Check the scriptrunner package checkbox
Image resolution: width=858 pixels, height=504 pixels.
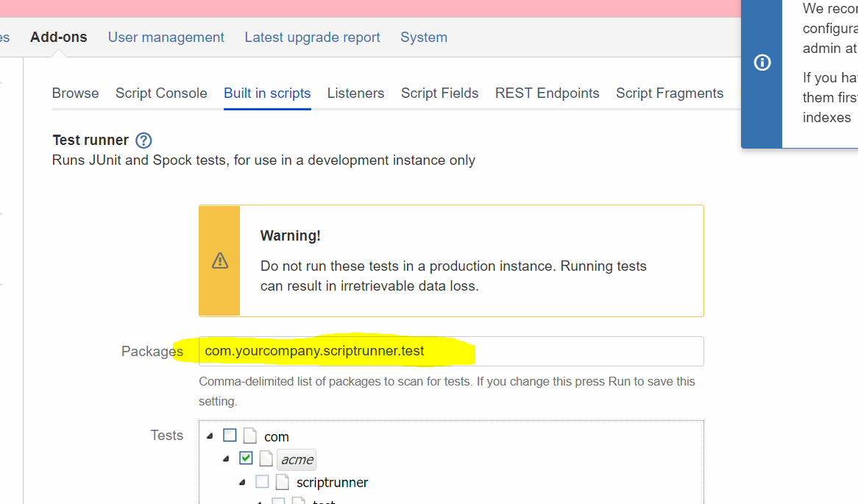(x=262, y=481)
